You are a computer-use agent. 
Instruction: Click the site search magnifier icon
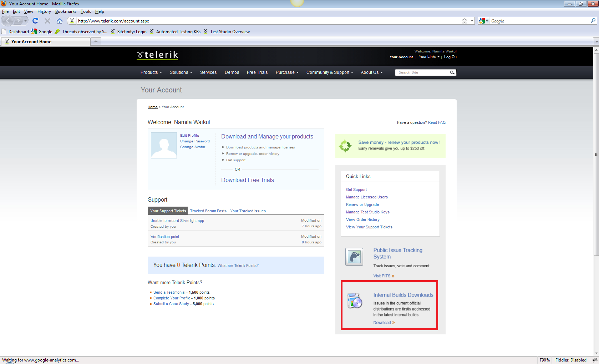pyautogui.click(x=452, y=72)
